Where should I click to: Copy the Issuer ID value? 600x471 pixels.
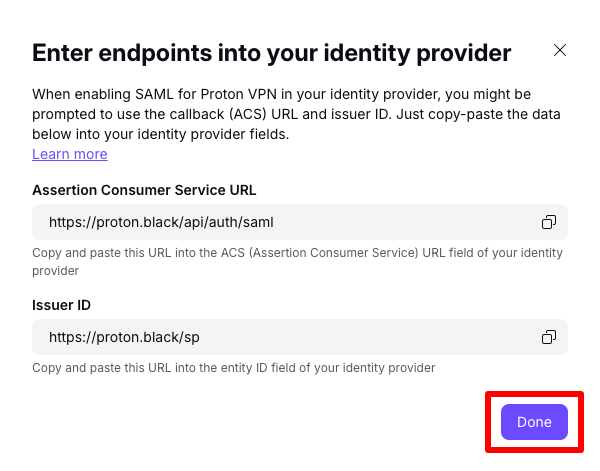tap(549, 337)
